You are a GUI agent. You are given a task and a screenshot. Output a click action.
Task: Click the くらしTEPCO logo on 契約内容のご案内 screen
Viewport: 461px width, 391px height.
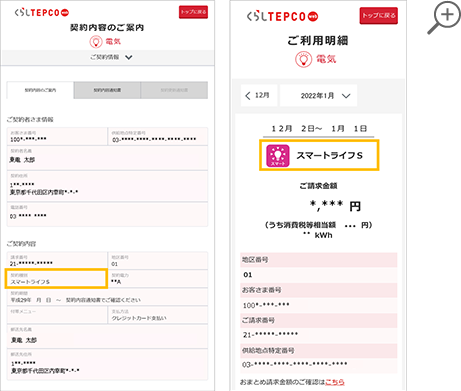[x=42, y=13]
